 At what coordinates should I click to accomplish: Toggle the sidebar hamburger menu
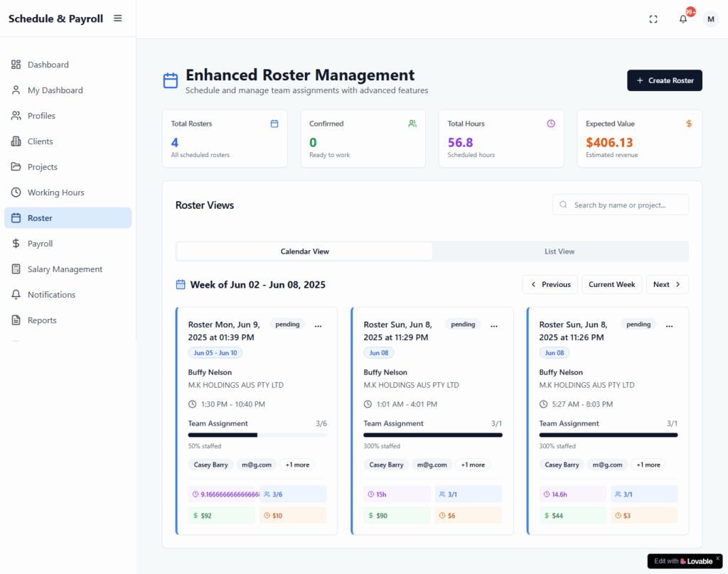[x=117, y=18]
